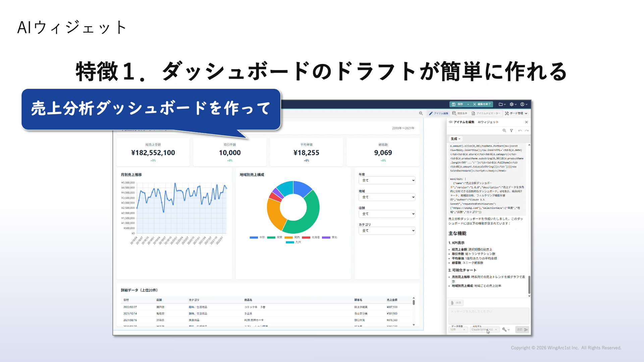
Task: Click the 店舗 column header in table
Action: point(159,300)
